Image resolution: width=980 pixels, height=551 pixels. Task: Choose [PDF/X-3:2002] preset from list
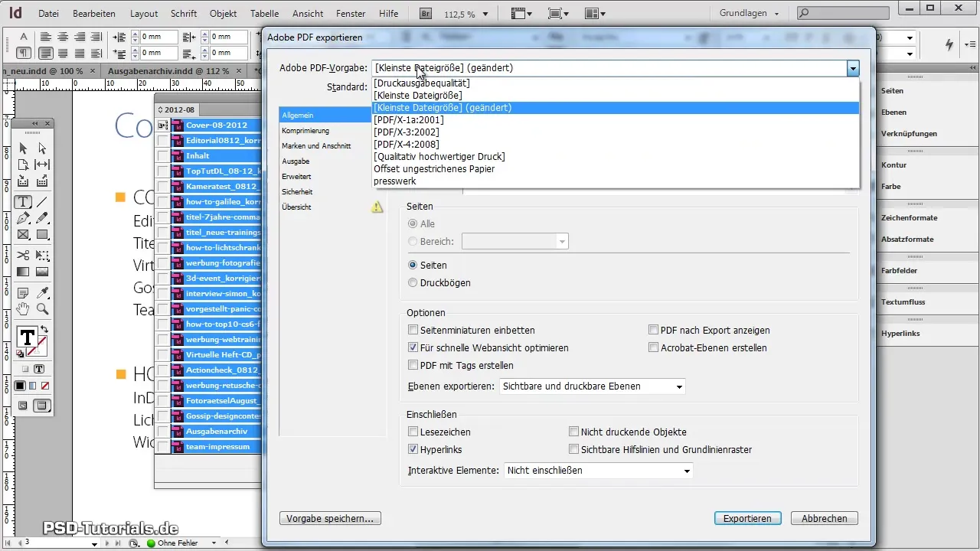pos(407,132)
